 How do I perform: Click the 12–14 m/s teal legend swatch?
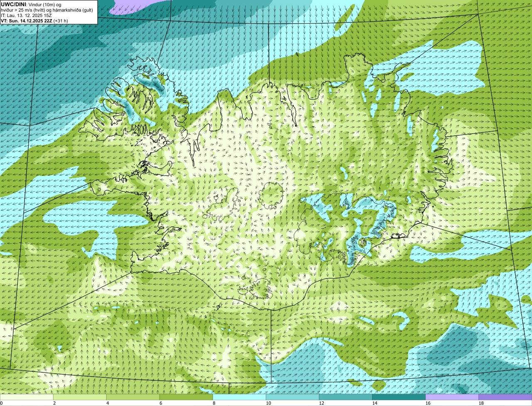click(346, 397)
